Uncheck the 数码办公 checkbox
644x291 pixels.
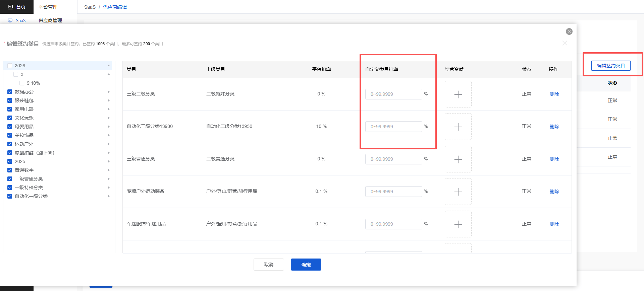pos(10,92)
